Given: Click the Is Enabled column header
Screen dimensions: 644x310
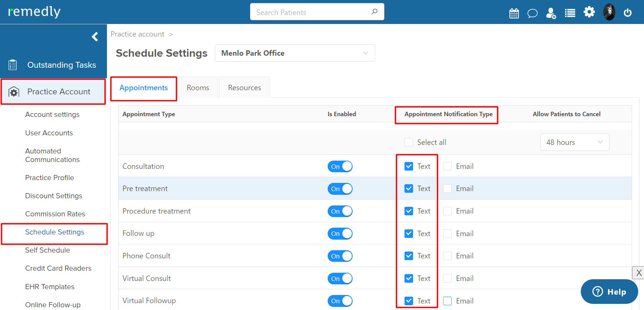Looking at the screenshot, I should 342,114.
